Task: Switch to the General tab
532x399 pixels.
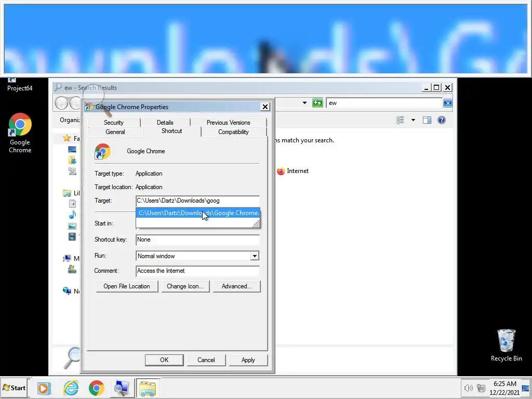Action: [x=115, y=132]
